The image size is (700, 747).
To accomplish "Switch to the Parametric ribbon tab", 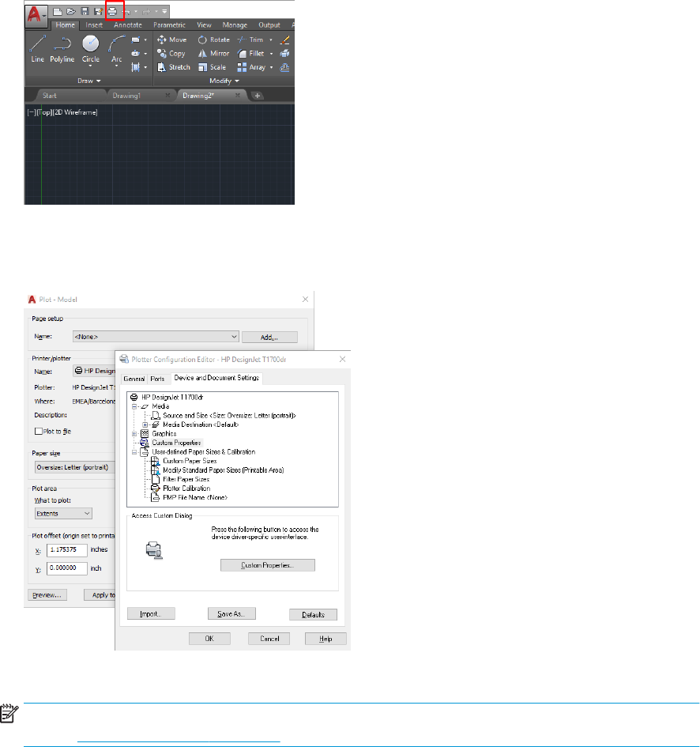I will [x=169, y=25].
